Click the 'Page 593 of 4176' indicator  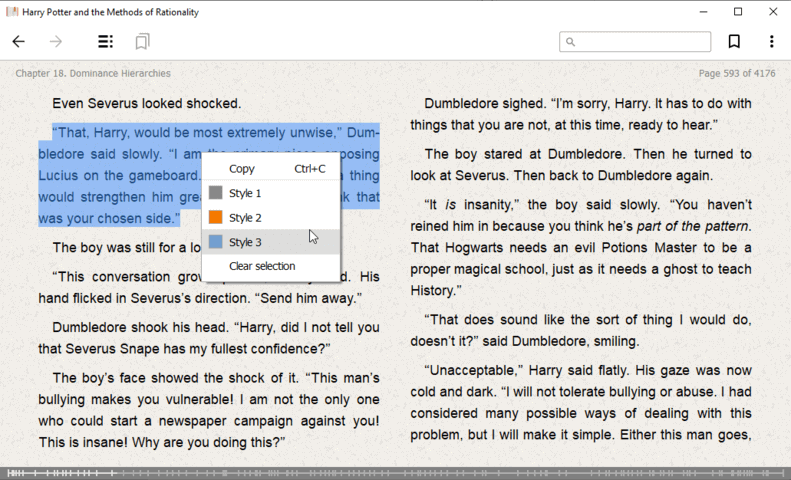(737, 74)
